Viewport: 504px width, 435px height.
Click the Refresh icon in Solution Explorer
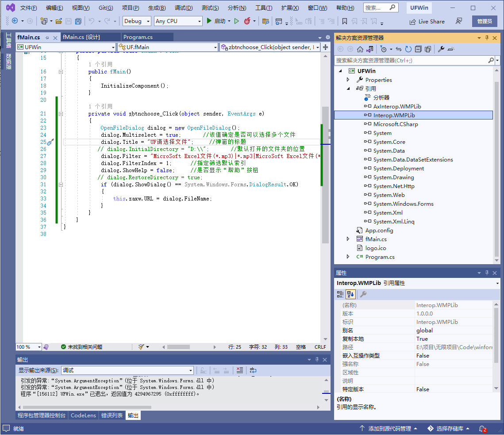(x=408, y=49)
